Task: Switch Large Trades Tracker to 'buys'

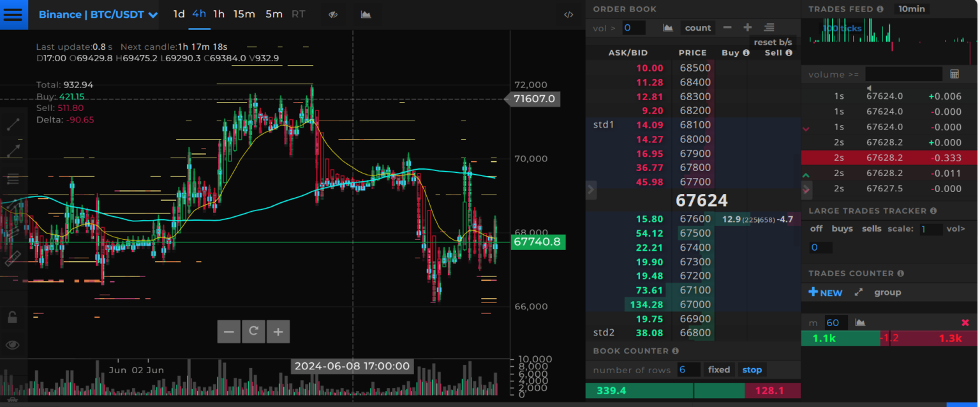Action: point(842,228)
